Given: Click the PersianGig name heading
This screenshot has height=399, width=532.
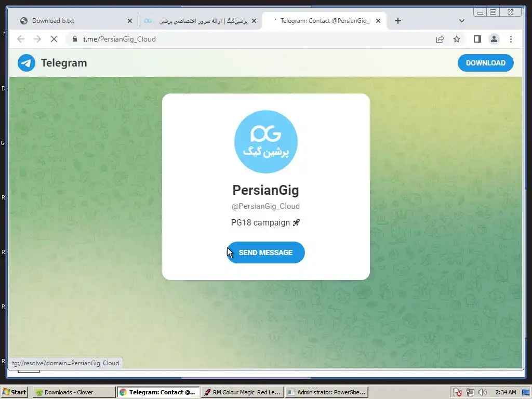Looking at the screenshot, I should 265,190.
